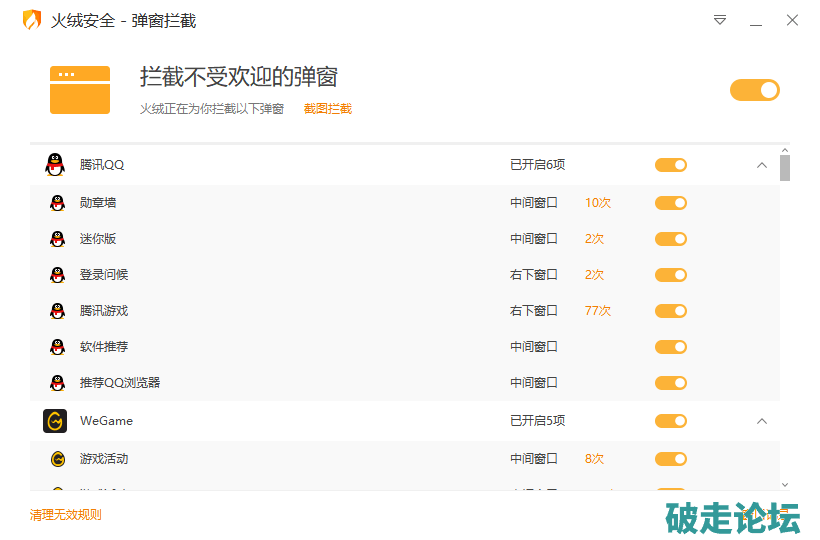820x540 pixels.
Task: Click 清理无效规则 at the bottom left
Action: pos(66,515)
